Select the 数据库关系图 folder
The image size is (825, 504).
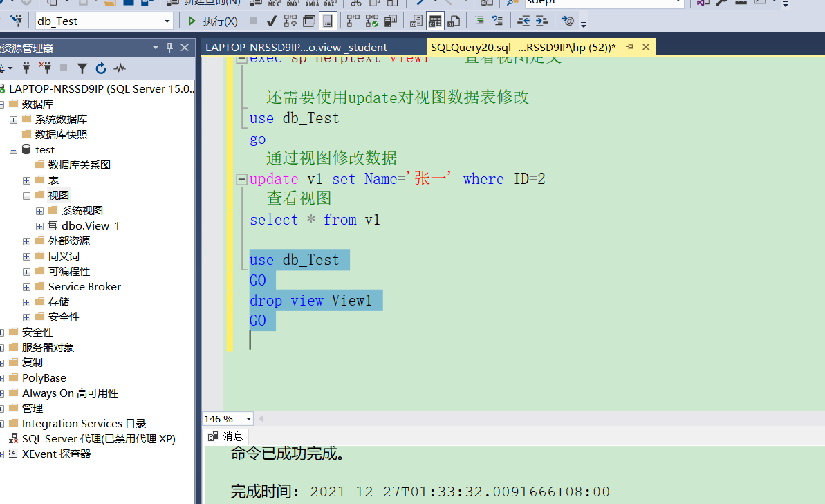coord(80,165)
